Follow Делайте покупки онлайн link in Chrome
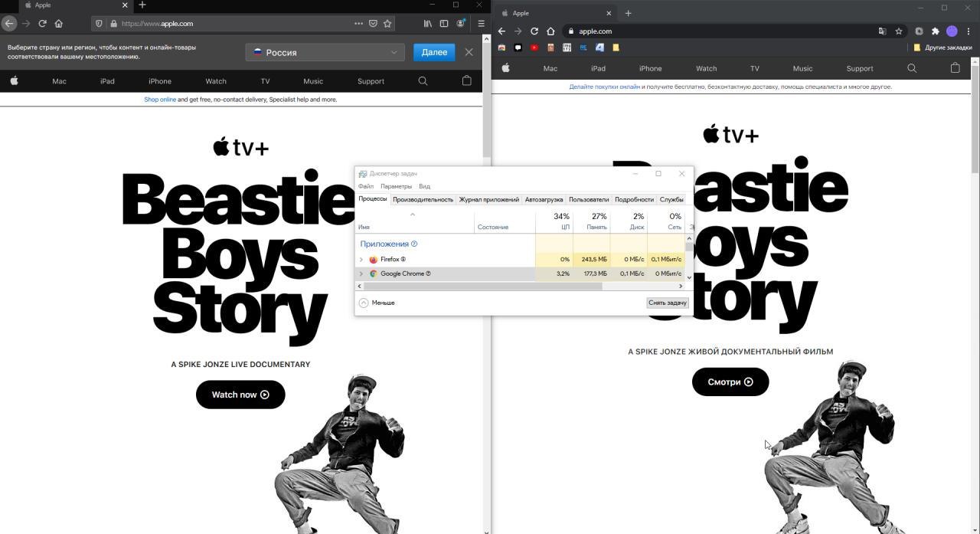Viewport: 980px width, 534px height. pyautogui.click(x=604, y=87)
